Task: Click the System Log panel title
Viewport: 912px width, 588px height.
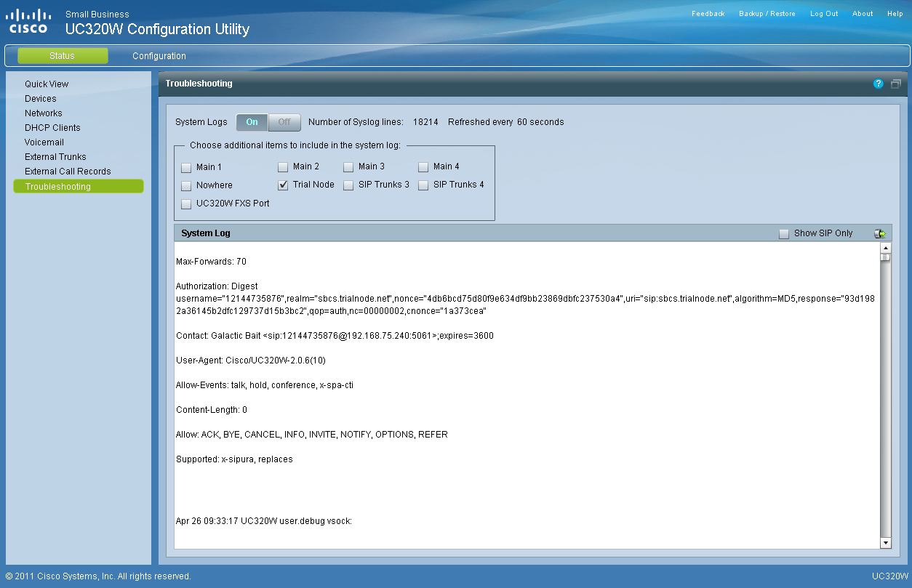Action: [x=206, y=233]
